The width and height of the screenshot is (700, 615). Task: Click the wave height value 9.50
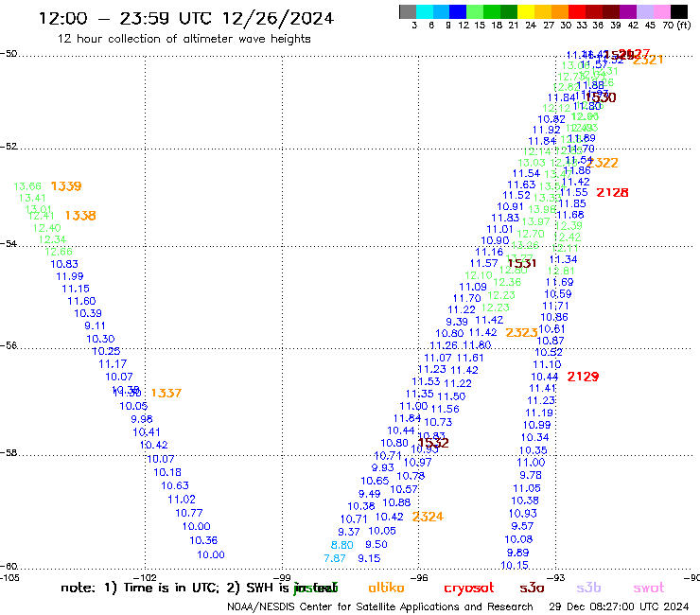click(x=376, y=544)
